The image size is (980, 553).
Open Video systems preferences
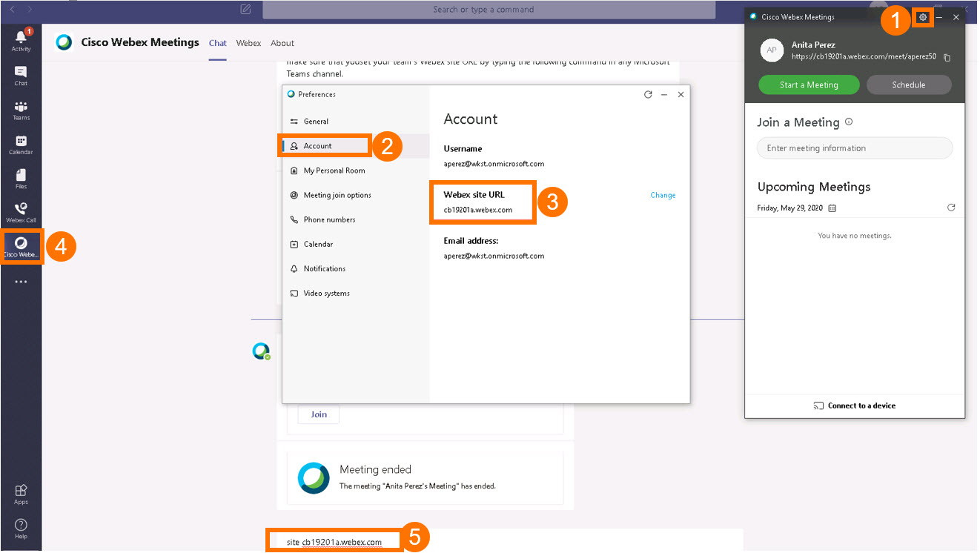(356, 293)
